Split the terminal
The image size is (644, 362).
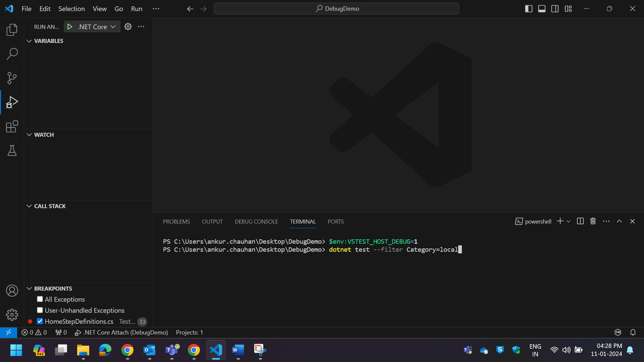[580, 221]
